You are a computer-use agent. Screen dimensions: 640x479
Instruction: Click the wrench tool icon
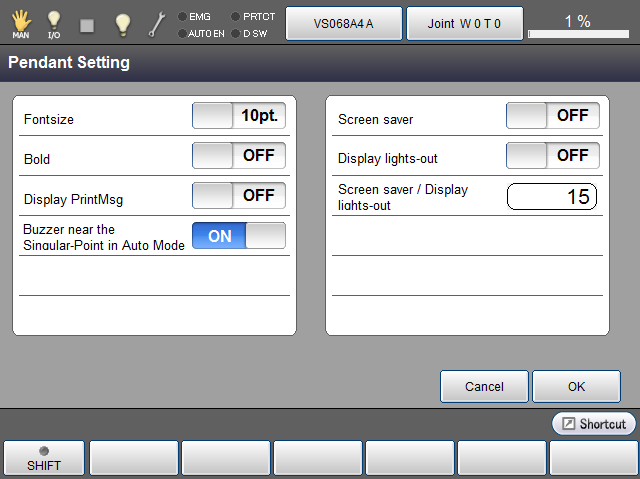(x=157, y=24)
